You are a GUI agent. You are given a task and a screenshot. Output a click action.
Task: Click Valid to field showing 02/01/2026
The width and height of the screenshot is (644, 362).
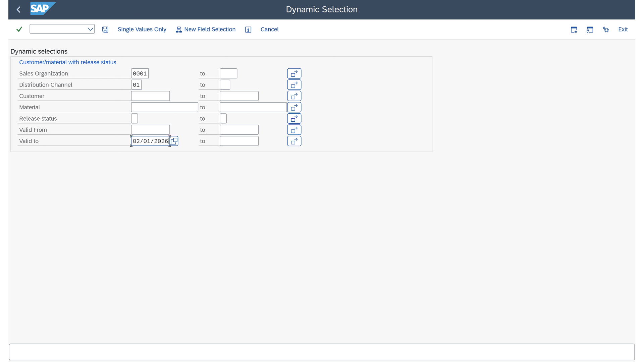pos(150,141)
